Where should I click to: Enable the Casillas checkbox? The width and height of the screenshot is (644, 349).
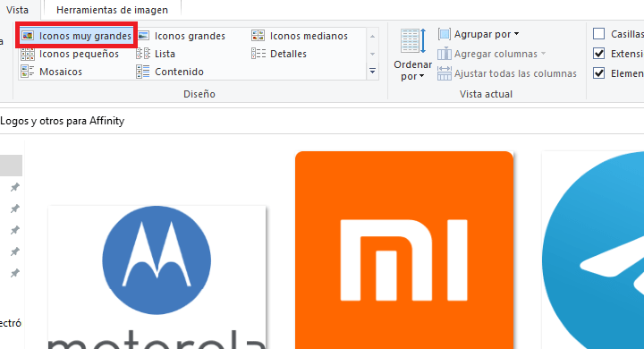[598, 34]
